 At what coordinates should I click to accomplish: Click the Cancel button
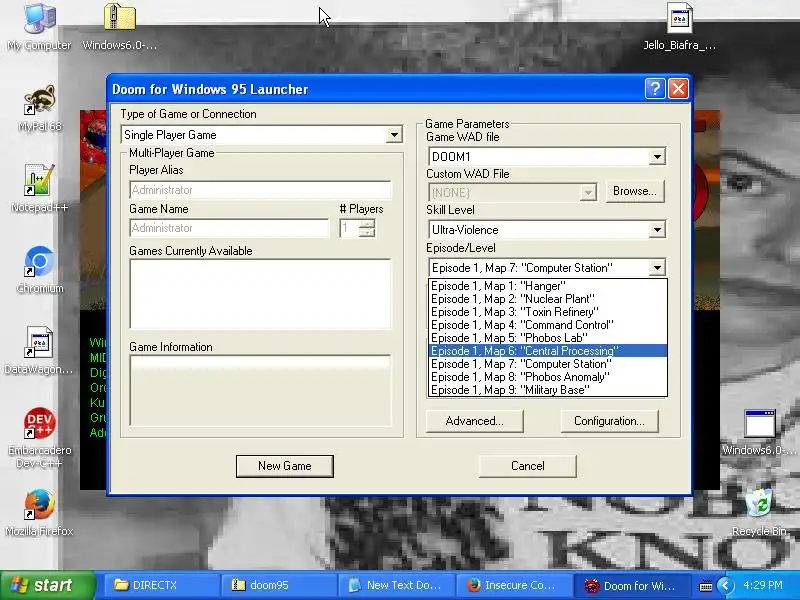click(528, 466)
